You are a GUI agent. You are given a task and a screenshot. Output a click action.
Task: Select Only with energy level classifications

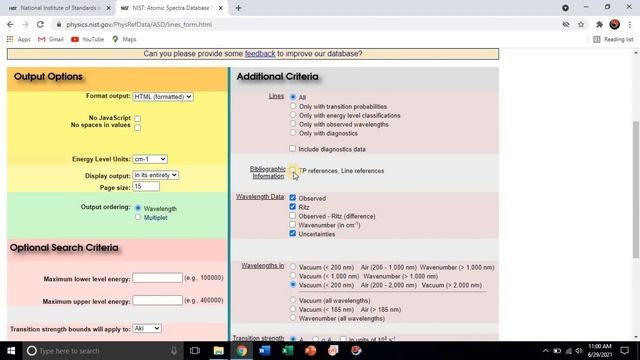point(293,115)
